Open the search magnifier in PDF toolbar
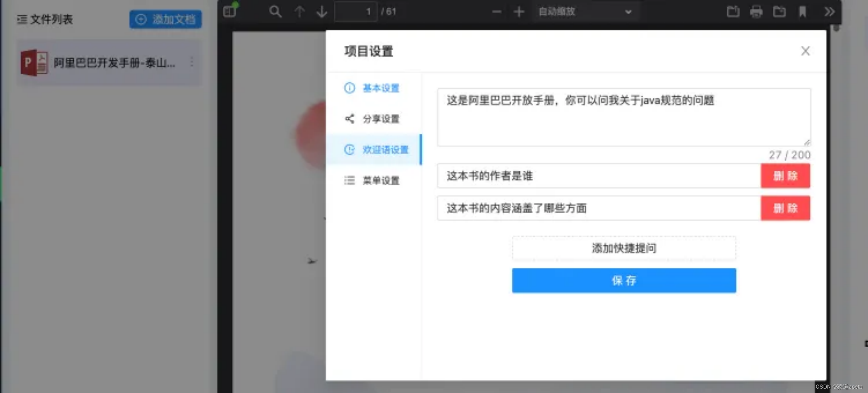 pyautogui.click(x=275, y=12)
